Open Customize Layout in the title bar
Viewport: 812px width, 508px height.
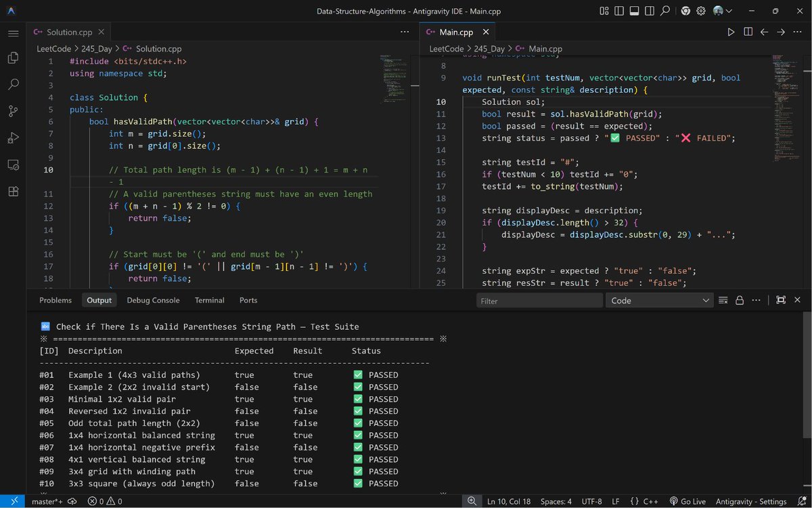[604, 11]
